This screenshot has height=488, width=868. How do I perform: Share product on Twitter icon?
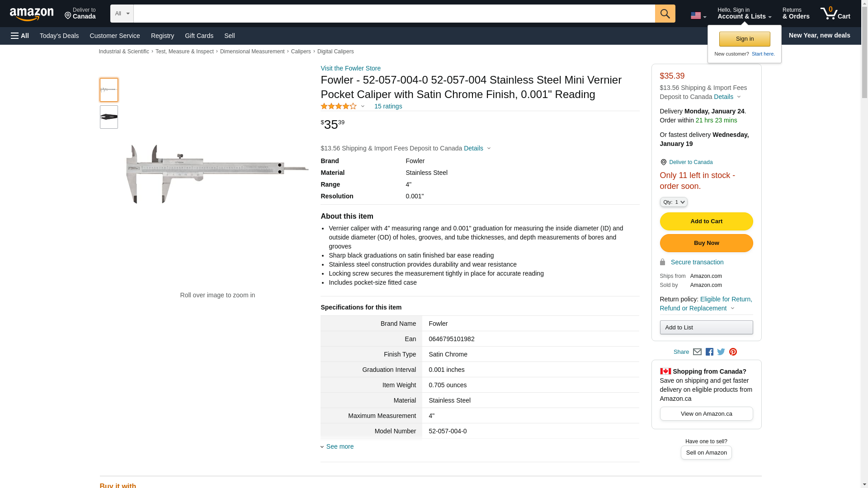pyautogui.click(x=721, y=352)
